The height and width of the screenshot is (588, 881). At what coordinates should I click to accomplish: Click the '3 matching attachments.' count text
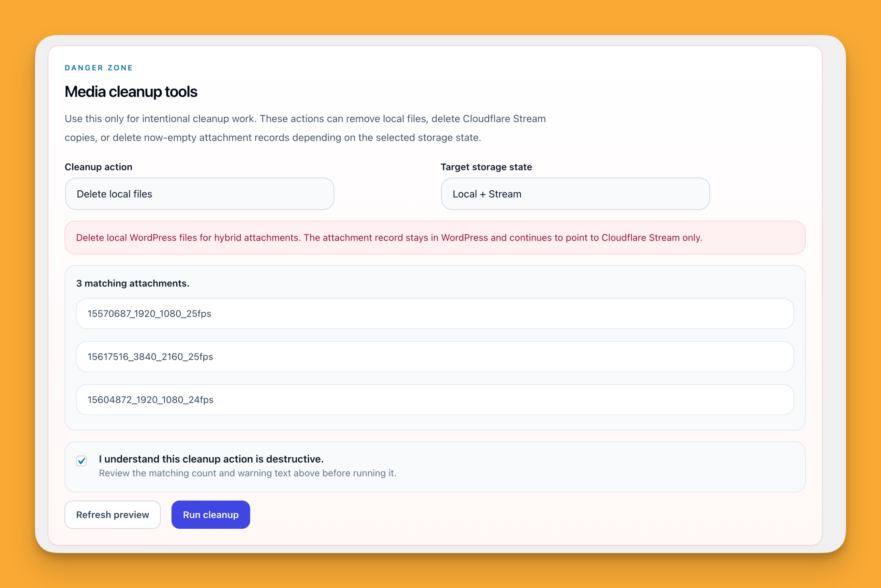tap(133, 284)
